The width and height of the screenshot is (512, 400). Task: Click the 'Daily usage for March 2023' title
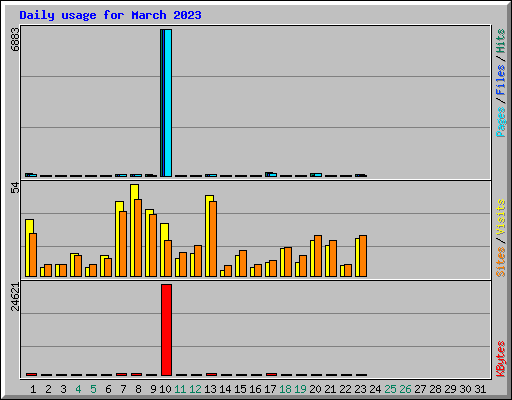pyautogui.click(x=110, y=15)
